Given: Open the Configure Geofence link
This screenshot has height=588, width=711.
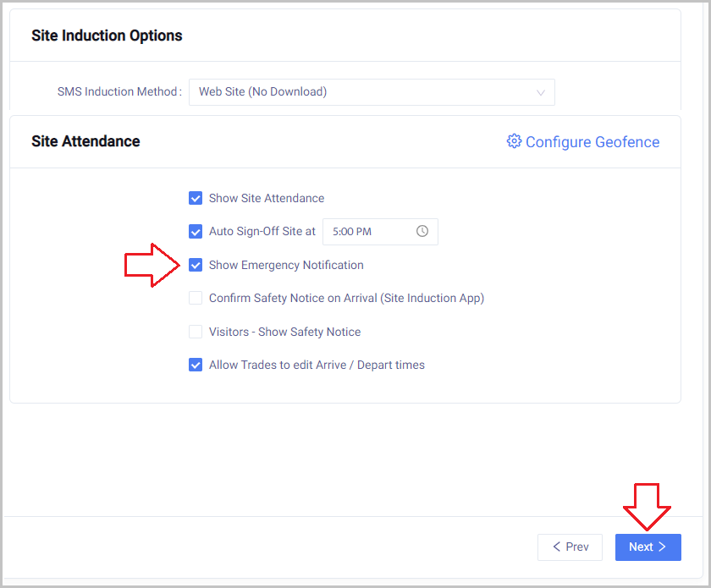Looking at the screenshot, I should [592, 142].
